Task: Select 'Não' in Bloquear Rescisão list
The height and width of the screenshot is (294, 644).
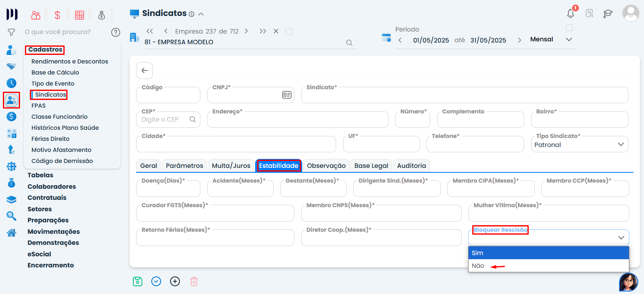Action: [x=478, y=266]
